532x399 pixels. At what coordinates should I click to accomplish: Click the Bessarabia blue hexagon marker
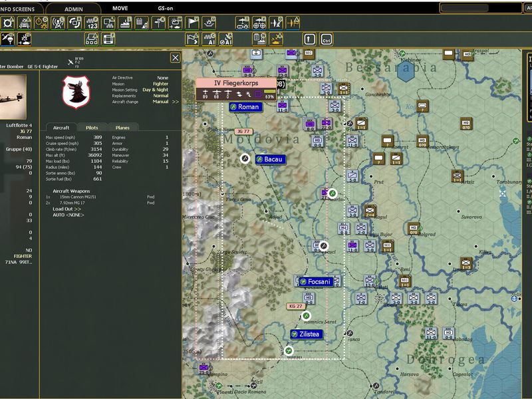[x=406, y=71]
